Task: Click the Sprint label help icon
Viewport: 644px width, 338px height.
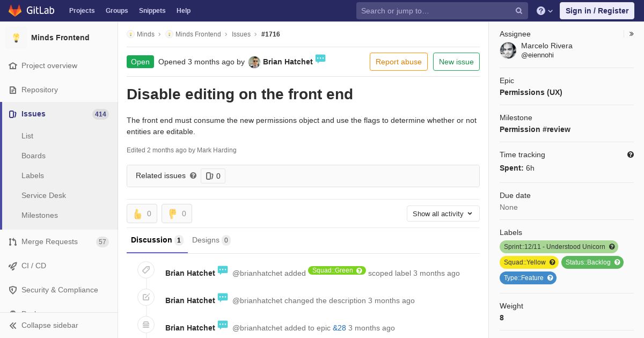Action: pos(612,247)
